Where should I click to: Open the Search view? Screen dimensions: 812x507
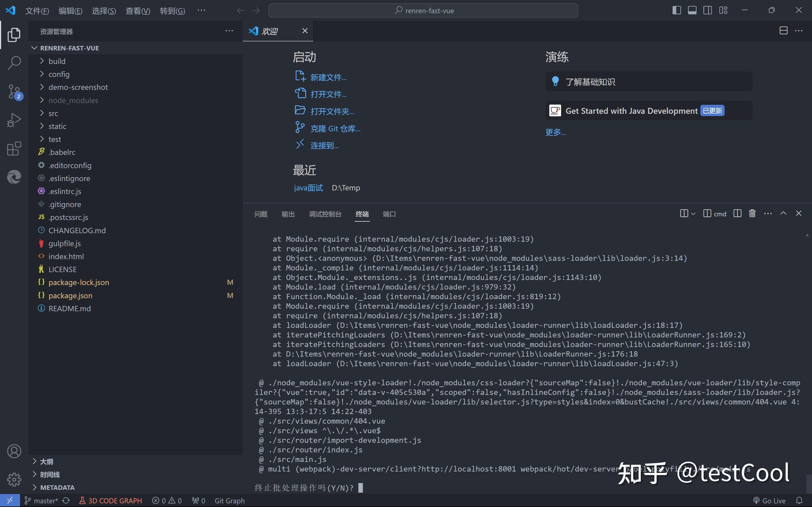14,62
